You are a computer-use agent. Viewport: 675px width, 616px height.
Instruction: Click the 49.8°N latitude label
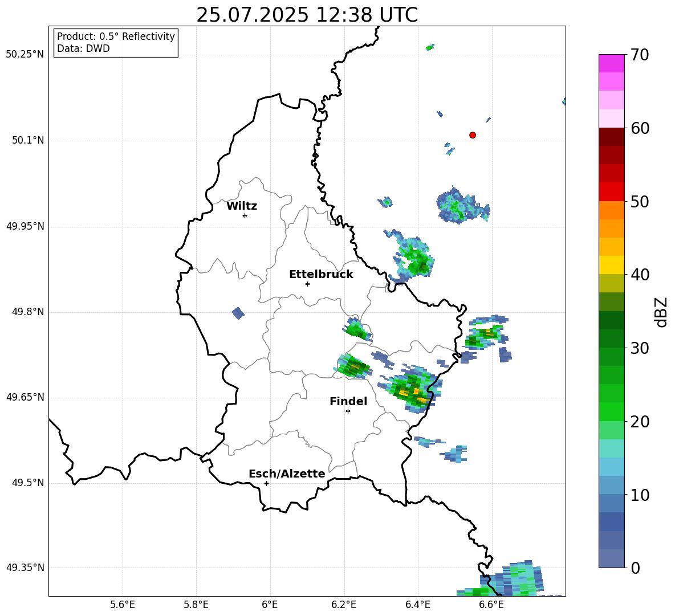[x=28, y=312]
